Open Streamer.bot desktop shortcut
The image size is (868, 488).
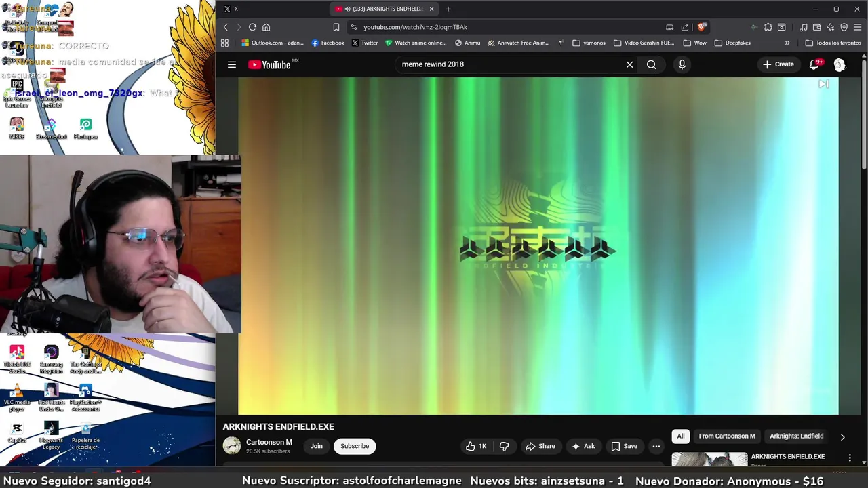pyautogui.click(x=51, y=129)
